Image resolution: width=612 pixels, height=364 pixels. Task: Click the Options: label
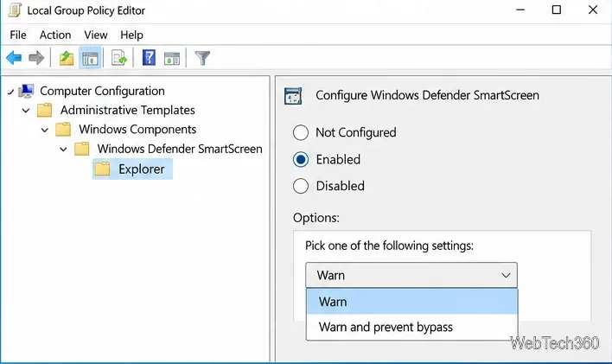[316, 218]
